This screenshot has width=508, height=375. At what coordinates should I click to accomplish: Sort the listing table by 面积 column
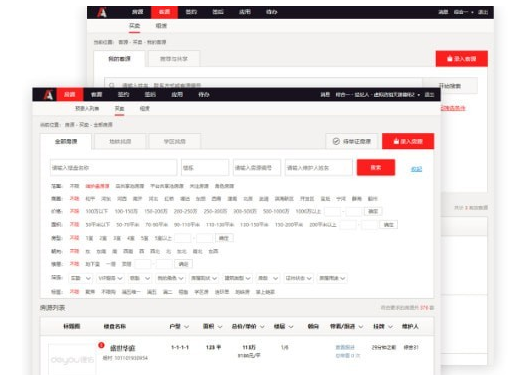point(212,326)
